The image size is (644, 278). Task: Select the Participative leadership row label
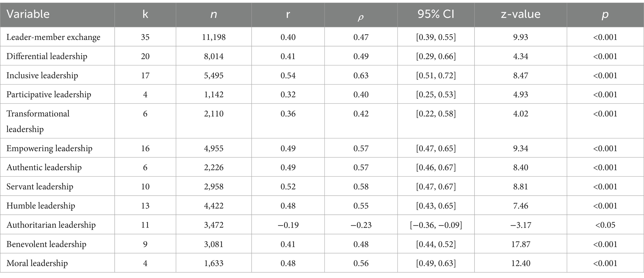pos(49,95)
